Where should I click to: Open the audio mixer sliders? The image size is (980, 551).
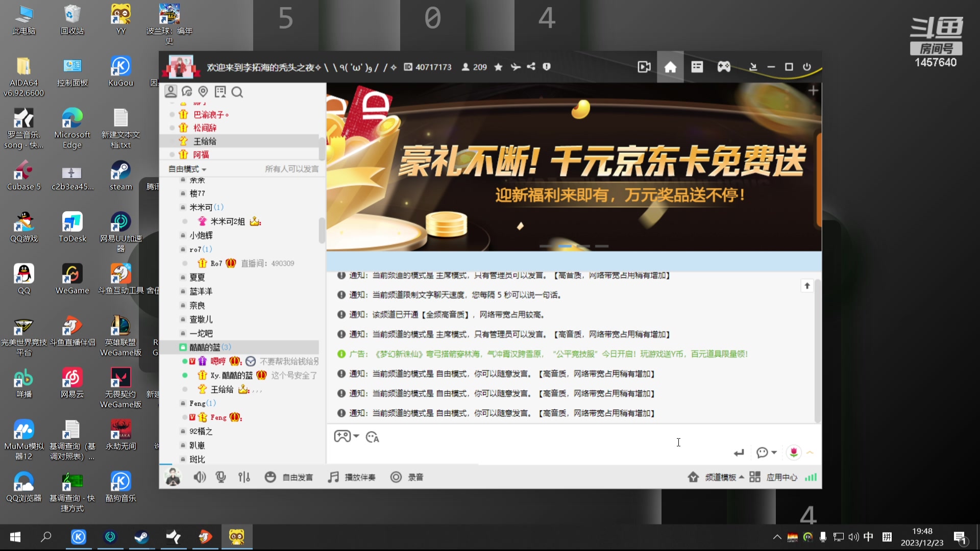pyautogui.click(x=244, y=477)
